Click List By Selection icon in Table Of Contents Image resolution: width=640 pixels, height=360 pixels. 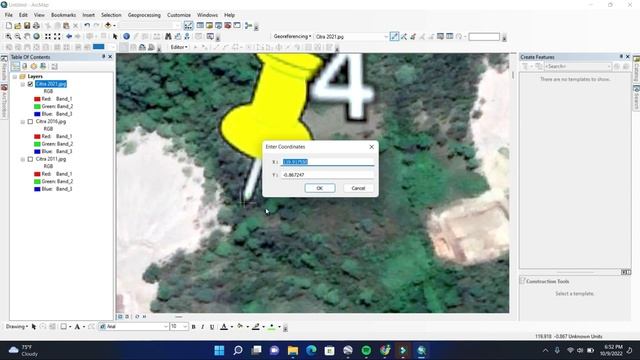[43, 66]
